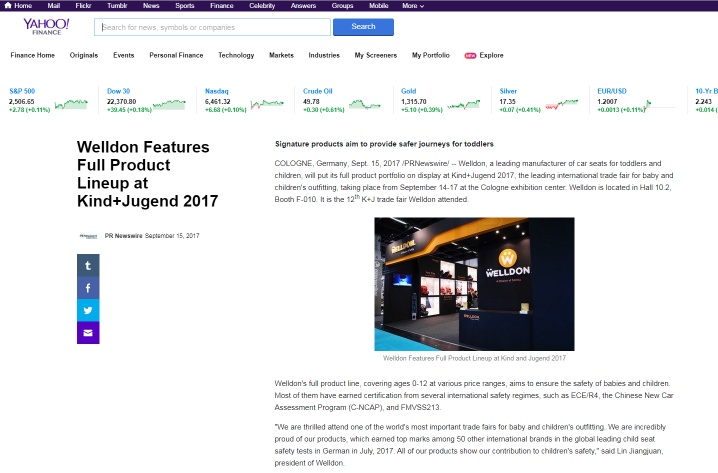The width and height of the screenshot is (718, 473).
Task: Open My Screeners tab
Action: [x=375, y=55]
